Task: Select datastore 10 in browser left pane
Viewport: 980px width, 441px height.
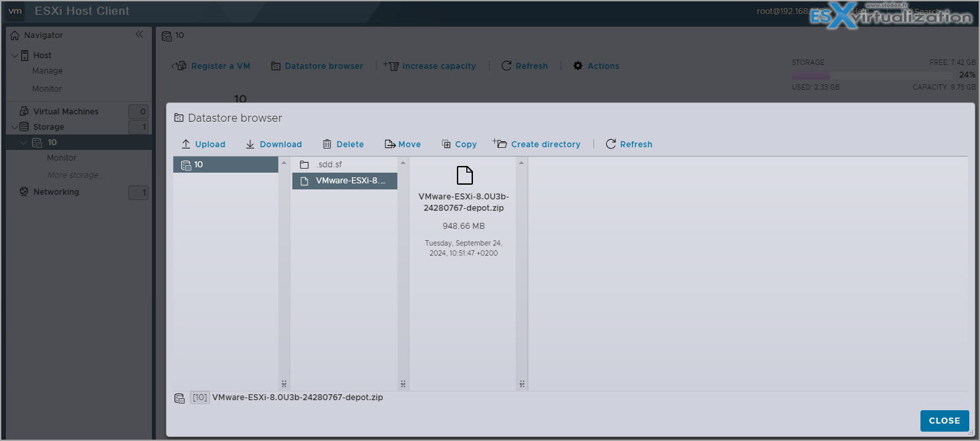Action: tap(225, 165)
